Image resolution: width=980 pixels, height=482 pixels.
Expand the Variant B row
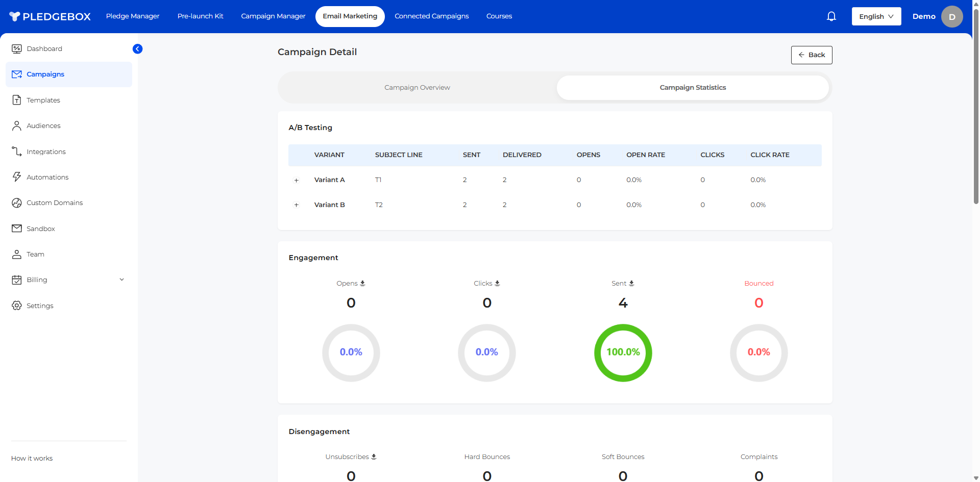pos(296,205)
